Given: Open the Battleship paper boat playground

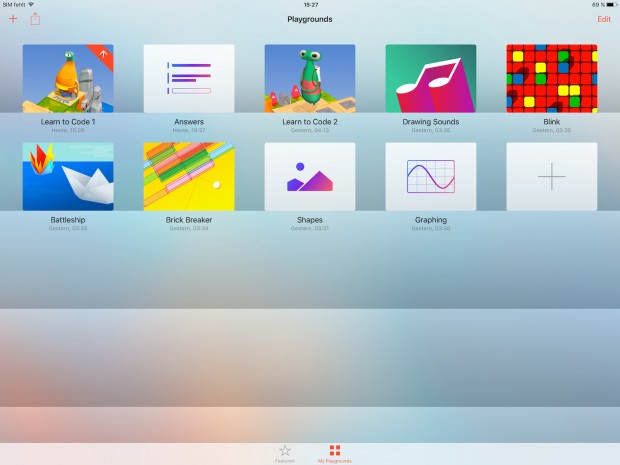Looking at the screenshot, I should coord(68,176).
